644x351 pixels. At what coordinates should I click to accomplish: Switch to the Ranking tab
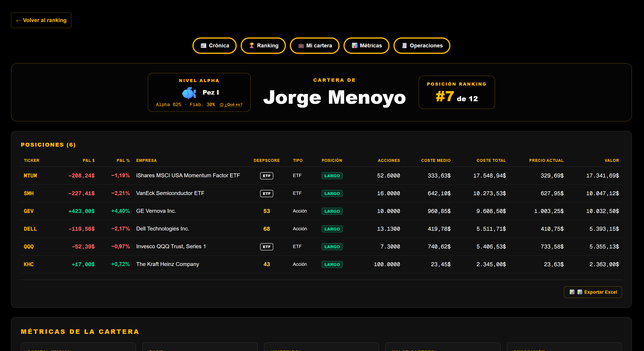pyautogui.click(x=263, y=46)
